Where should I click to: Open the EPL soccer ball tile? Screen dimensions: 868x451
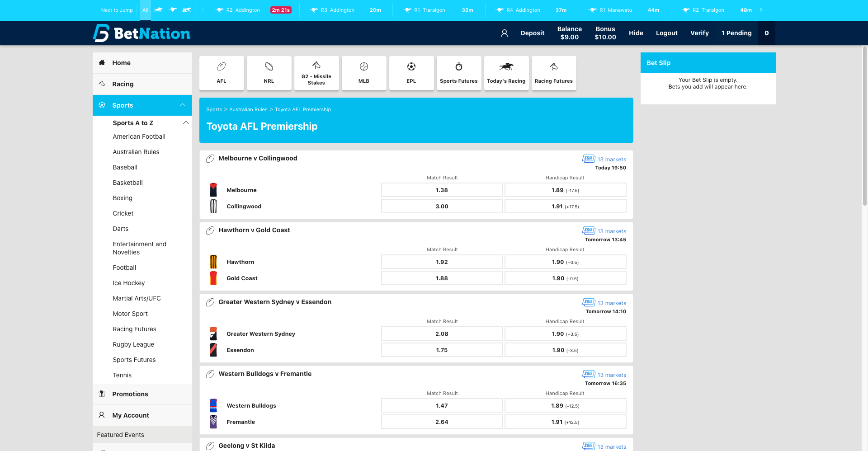click(411, 73)
